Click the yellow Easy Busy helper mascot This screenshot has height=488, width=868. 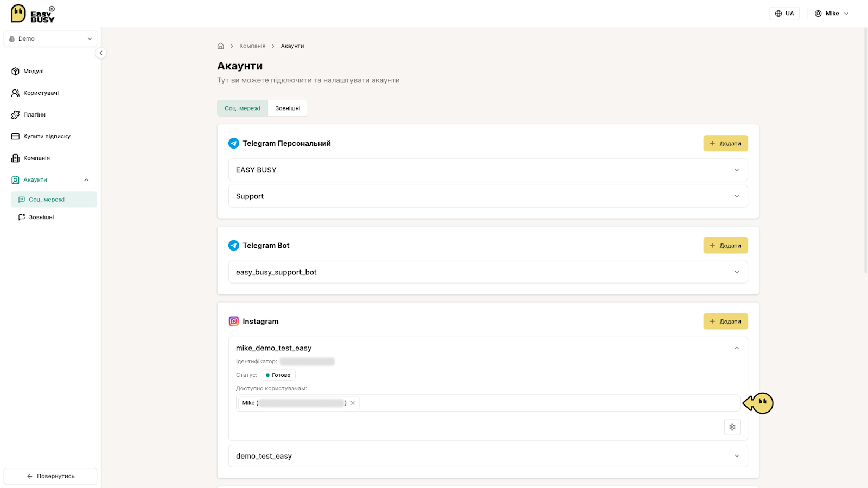(758, 403)
